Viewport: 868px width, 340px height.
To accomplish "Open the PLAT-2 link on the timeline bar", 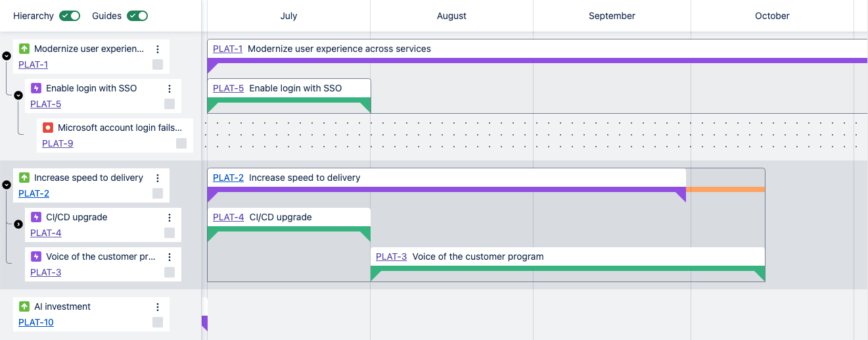I will pos(228,178).
